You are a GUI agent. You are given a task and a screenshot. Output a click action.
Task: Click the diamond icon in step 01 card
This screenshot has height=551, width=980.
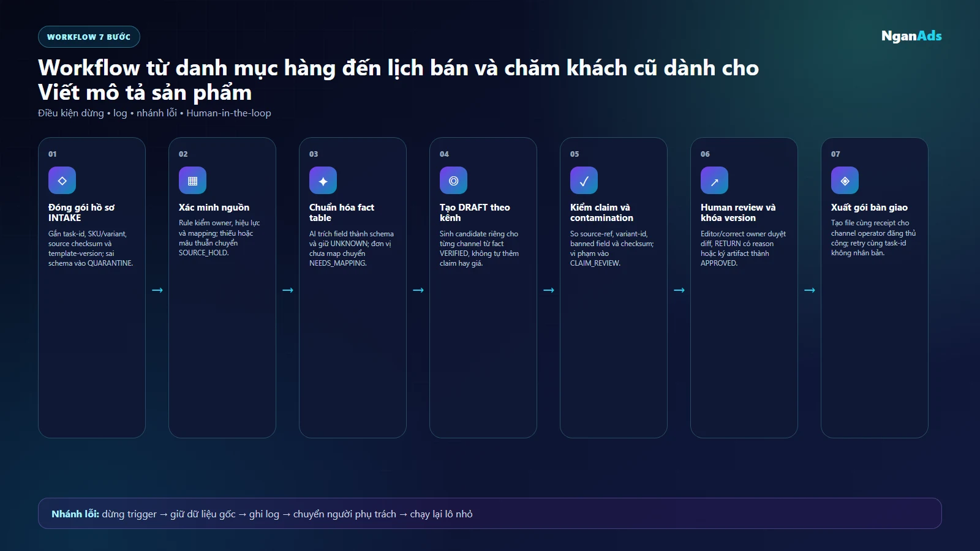click(x=62, y=181)
